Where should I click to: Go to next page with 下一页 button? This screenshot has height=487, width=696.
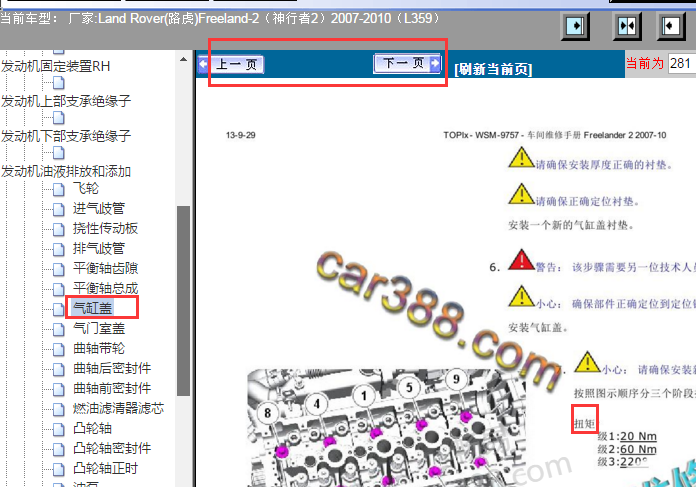click(x=407, y=63)
